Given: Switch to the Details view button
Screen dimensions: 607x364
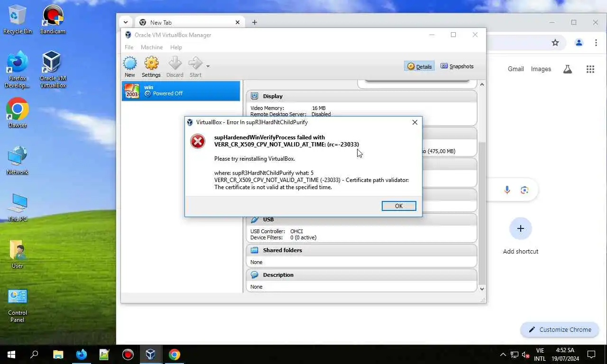Looking at the screenshot, I should pyautogui.click(x=420, y=66).
